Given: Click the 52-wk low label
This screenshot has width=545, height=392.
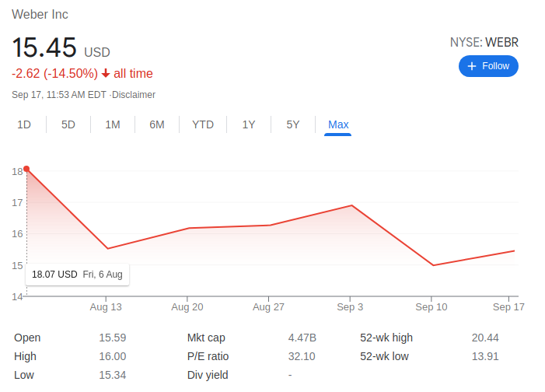Looking at the screenshot, I should (384, 356).
